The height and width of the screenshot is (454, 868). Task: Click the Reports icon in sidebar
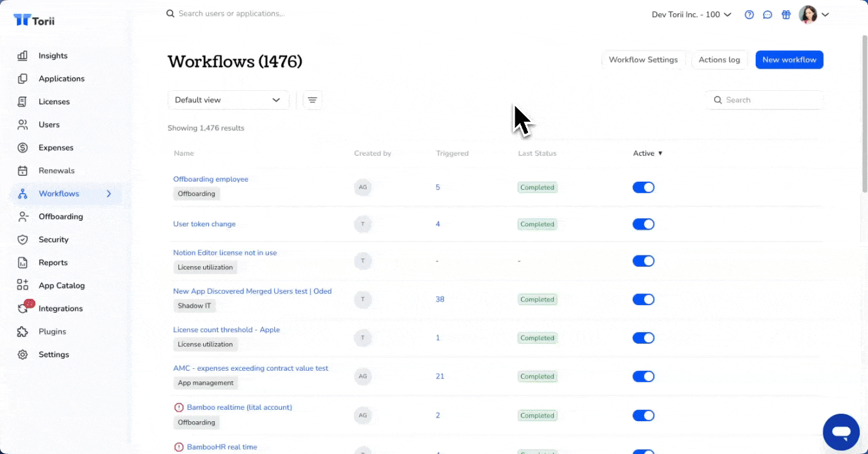(x=23, y=263)
